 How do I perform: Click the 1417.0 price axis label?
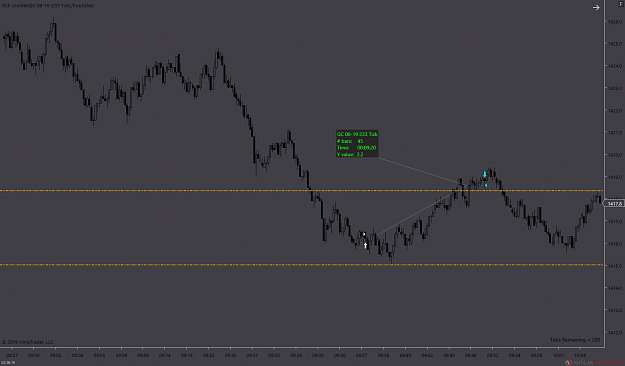coord(615,221)
